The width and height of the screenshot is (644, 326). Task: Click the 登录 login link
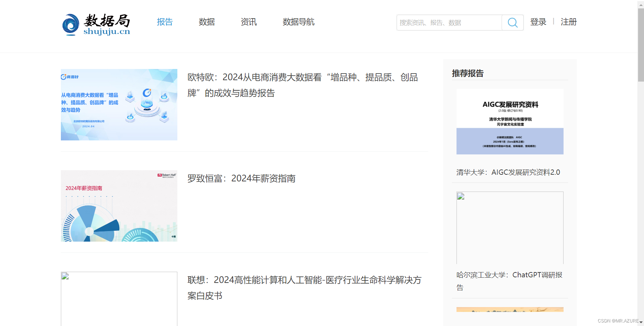pos(538,22)
